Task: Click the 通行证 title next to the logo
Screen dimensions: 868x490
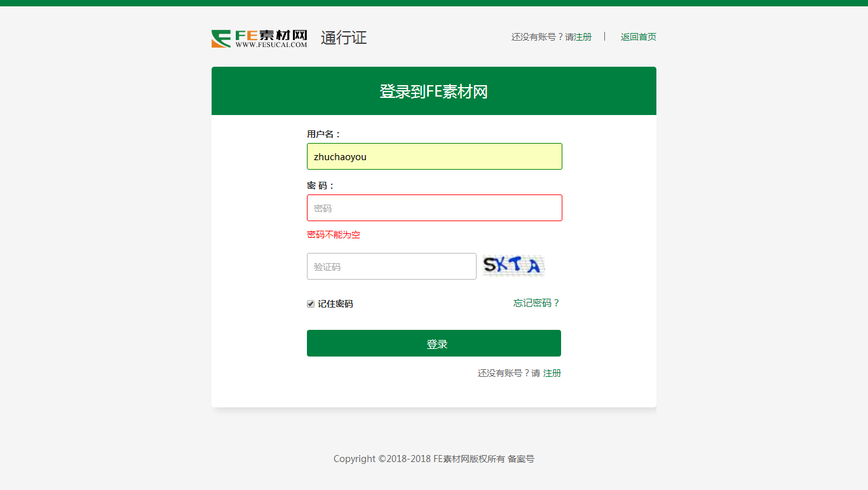Action: coord(344,37)
